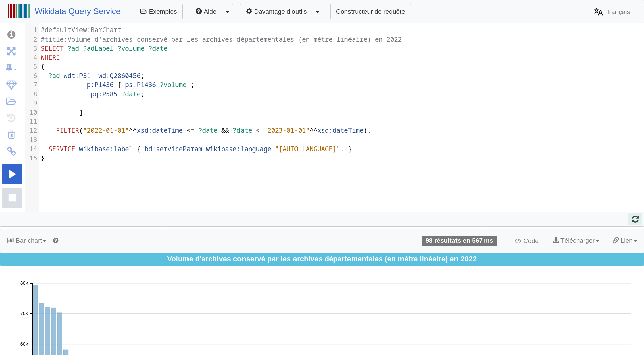Screen dimensions: 644x355
Task: Open the folder load query icon
Action: pyautogui.click(x=11, y=101)
